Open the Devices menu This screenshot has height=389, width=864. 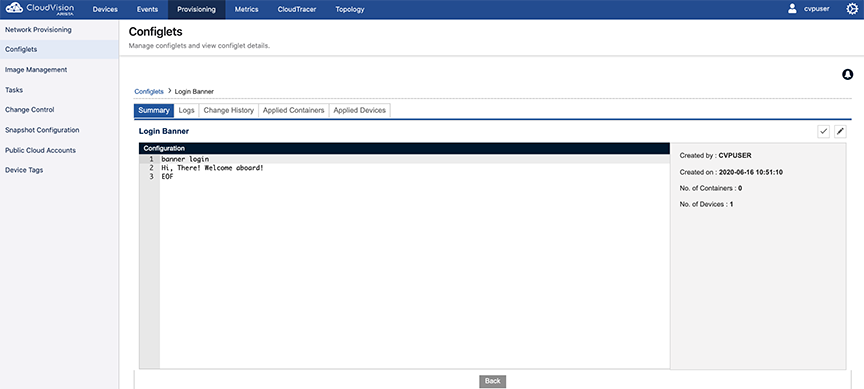105,9
